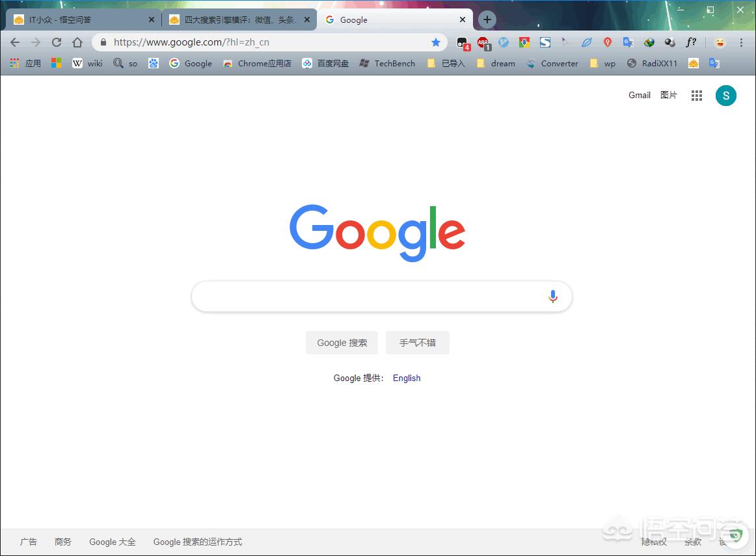Close the IT小众 - 悟空问答 tab

click(152, 20)
